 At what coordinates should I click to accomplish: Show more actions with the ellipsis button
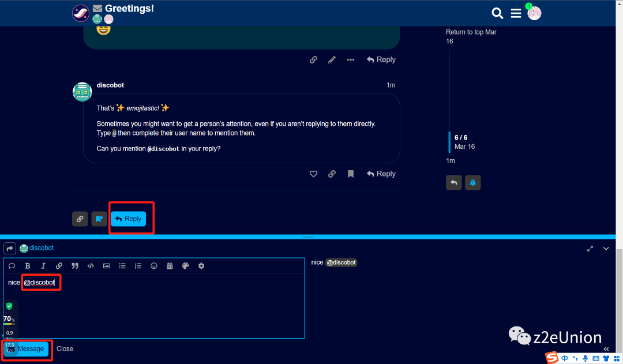[x=350, y=59]
